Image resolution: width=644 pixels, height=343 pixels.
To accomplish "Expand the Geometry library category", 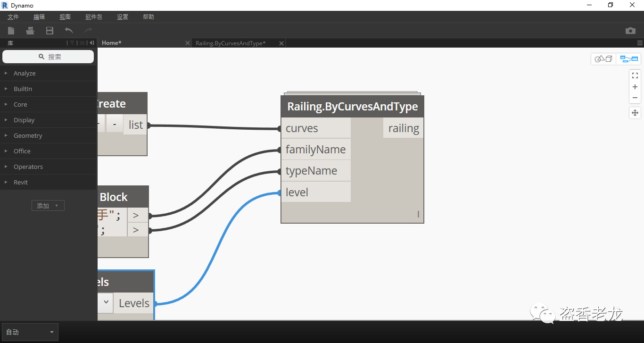I will (48, 135).
